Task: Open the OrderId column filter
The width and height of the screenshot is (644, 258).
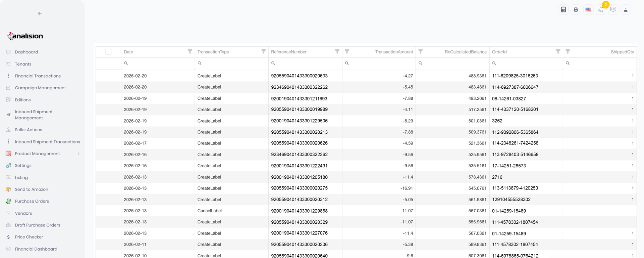Action: (x=558, y=52)
